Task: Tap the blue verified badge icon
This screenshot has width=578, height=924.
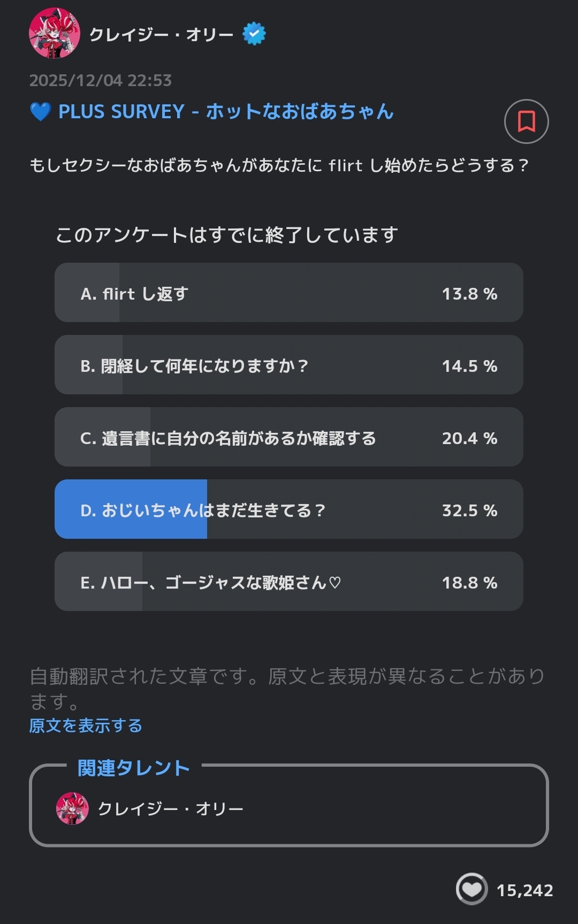Action: click(x=254, y=34)
